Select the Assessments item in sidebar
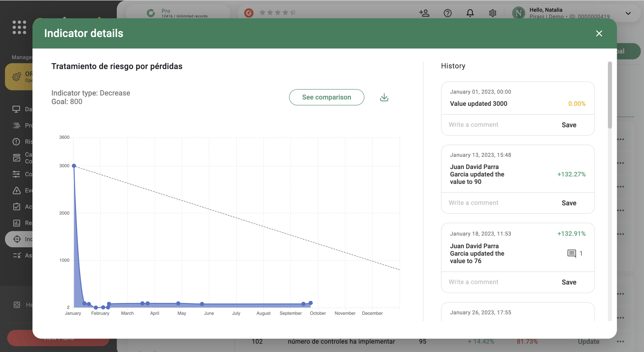The image size is (644, 352). (x=17, y=255)
